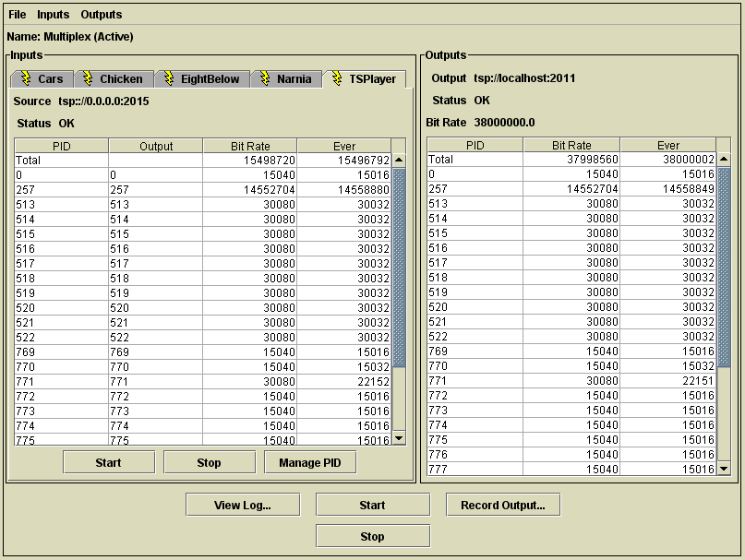Click source address tsp:://0.0.0.0:2015
This screenshot has width=745, height=560.
click(x=103, y=101)
